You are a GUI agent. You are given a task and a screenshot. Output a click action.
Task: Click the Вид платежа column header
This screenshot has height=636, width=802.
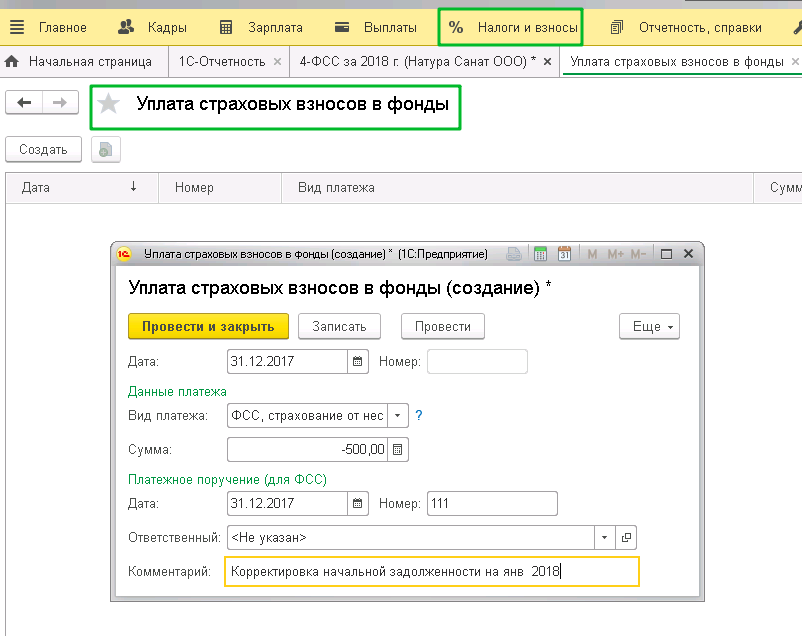coord(517,188)
